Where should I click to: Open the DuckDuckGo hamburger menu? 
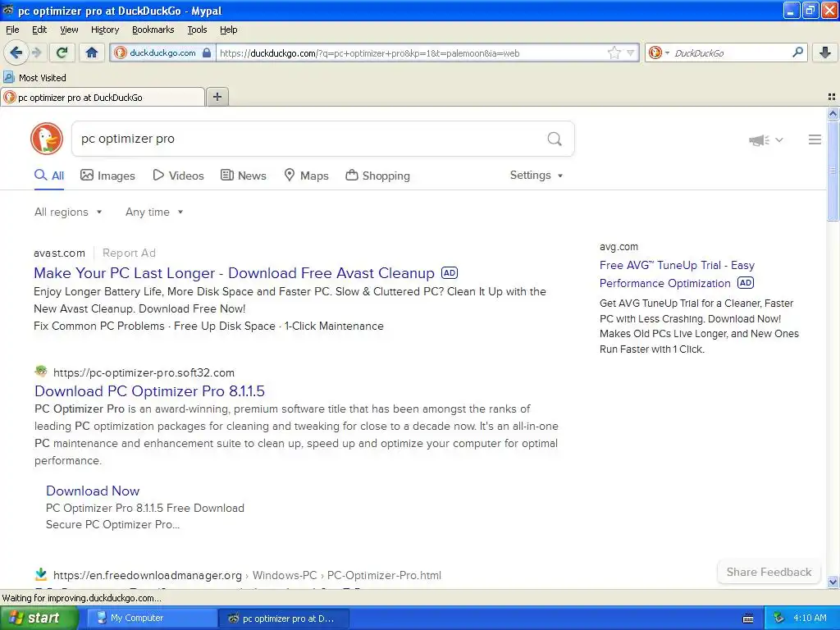(x=815, y=139)
